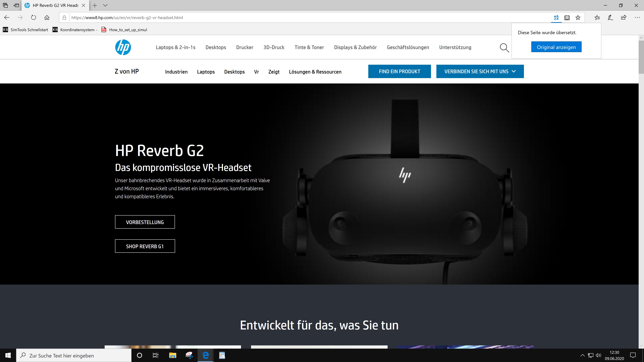Screen dimensions: 644x362
Task: Select Industrien in Z subnav
Action: [176, 72]
